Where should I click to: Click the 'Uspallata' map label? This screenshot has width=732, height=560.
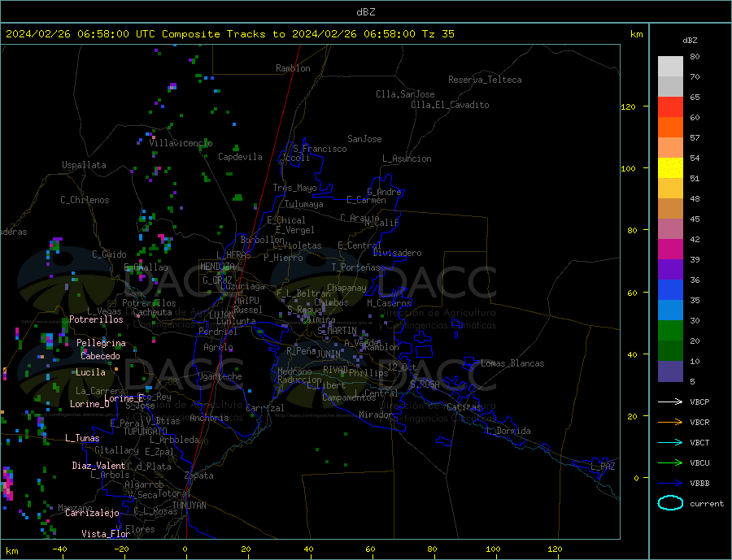pos(84,165)
